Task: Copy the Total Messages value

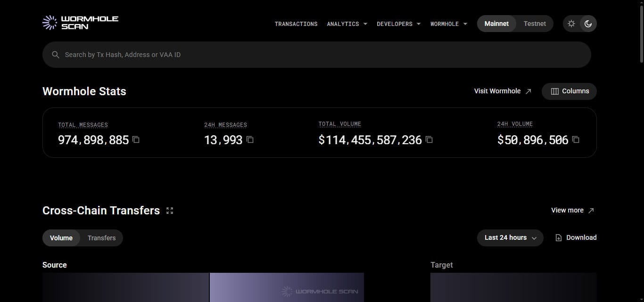Action: point(136,139)
